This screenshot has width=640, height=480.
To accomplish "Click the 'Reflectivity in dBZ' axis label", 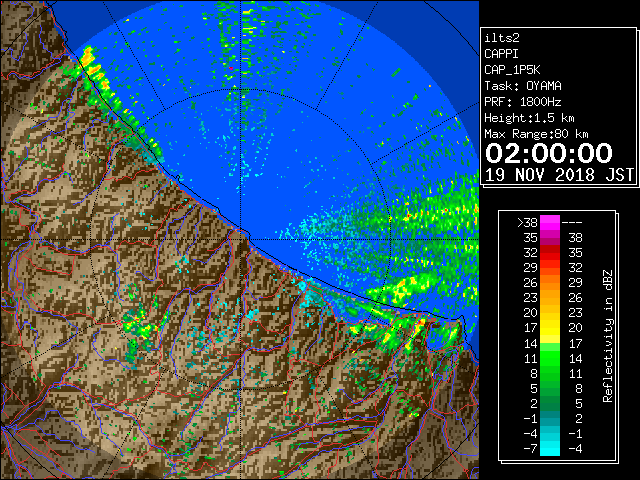I will click(x=608, y=336).
